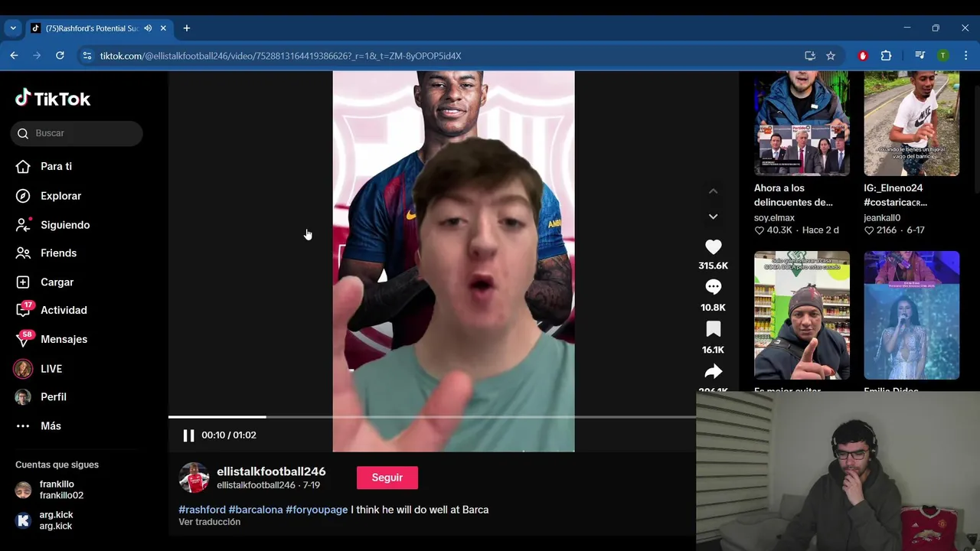Click the red extension icon
The height and width of the screenshot is (551, 980).
pyautogui.click(x=863, y=56)
